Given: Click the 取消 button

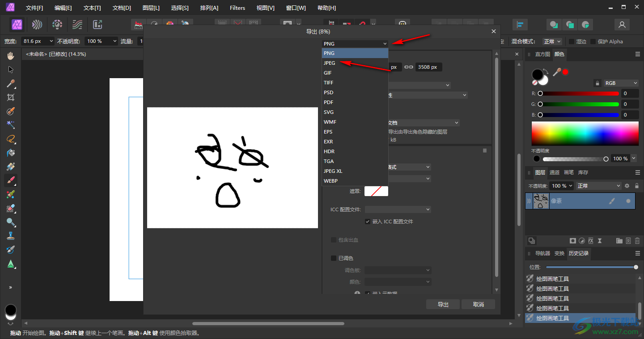Looking at the screenshot, I should point(479,304).
